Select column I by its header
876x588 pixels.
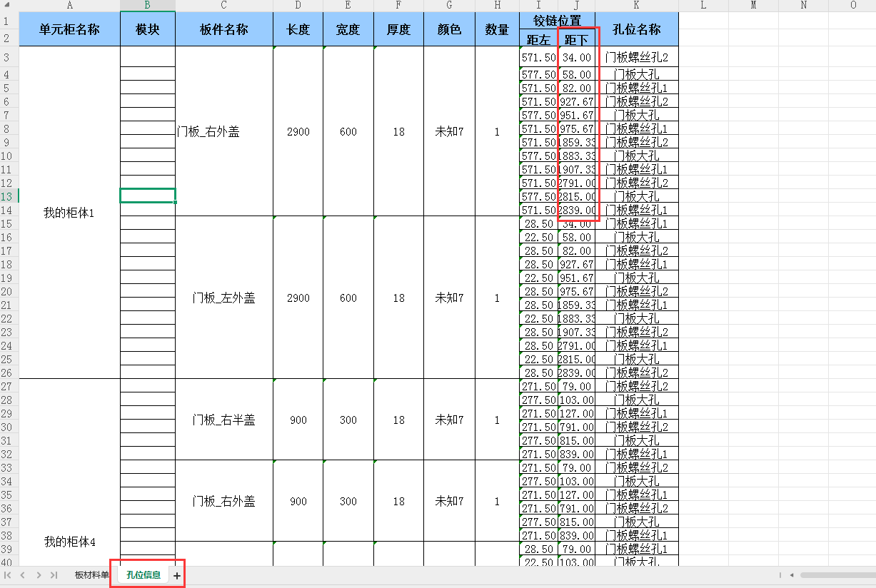(x=538, y=5)
